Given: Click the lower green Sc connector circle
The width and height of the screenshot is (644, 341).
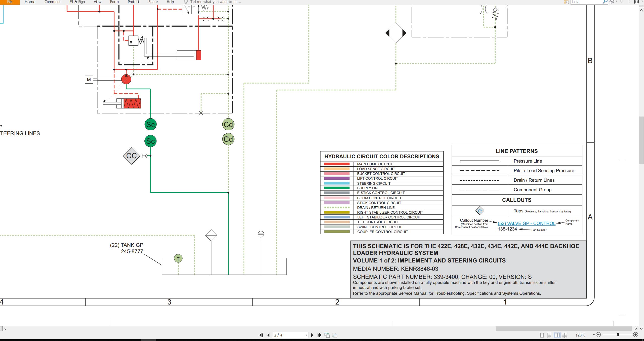Looking at the screenshot, I should pos(151,141).
